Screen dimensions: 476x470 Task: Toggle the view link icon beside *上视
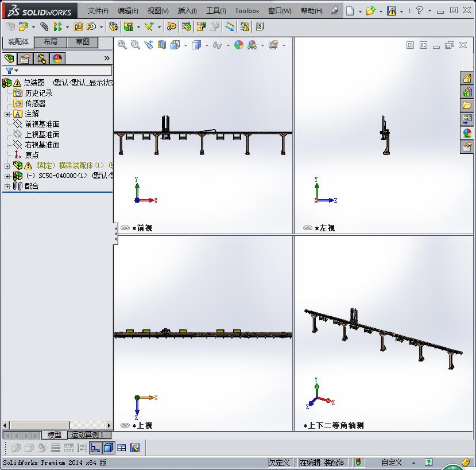[x=125, y=425]
